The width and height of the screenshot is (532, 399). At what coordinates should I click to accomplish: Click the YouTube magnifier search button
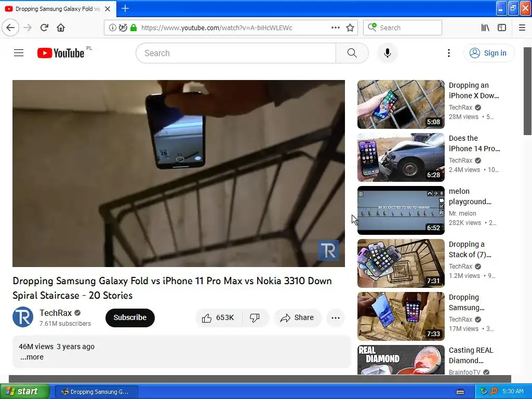pyautogui.click(x=352, y=53)
